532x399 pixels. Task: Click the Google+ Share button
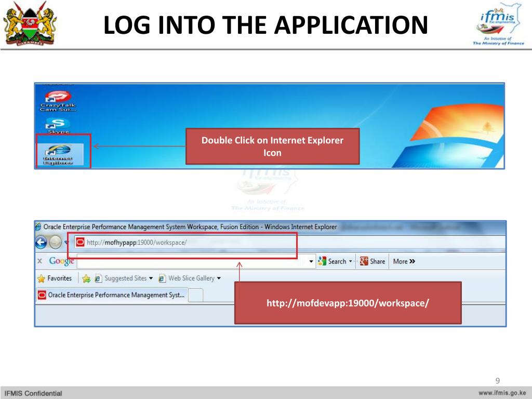coord(373,261)
